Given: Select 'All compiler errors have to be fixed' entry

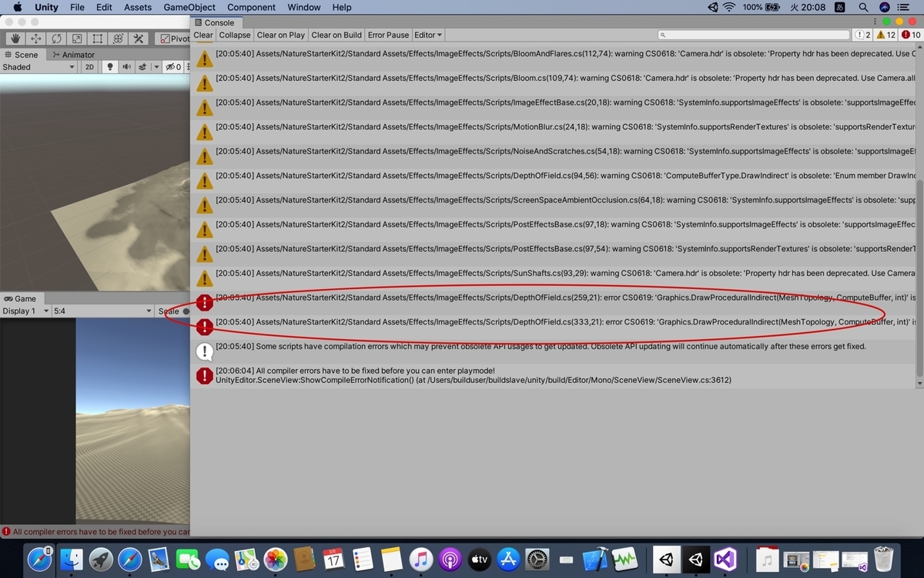Looking at the screenshot, I should [x=553, y=375].
